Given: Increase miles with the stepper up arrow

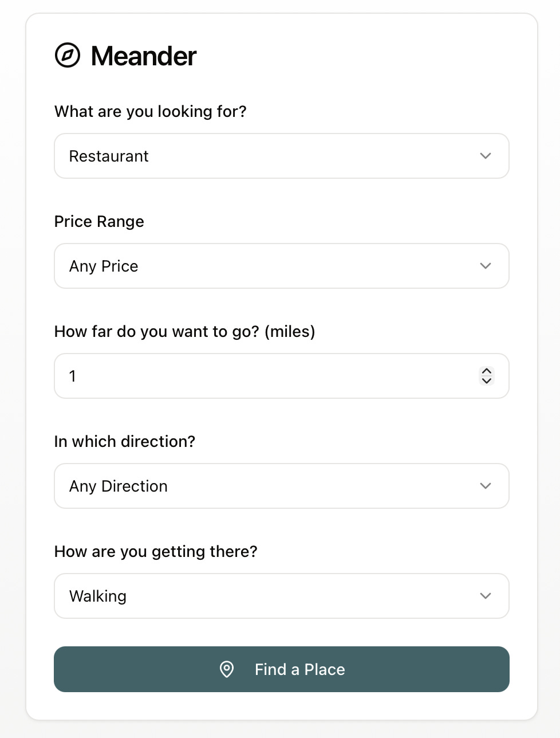Looking at the screenshot, I should (x=487, y=371).
